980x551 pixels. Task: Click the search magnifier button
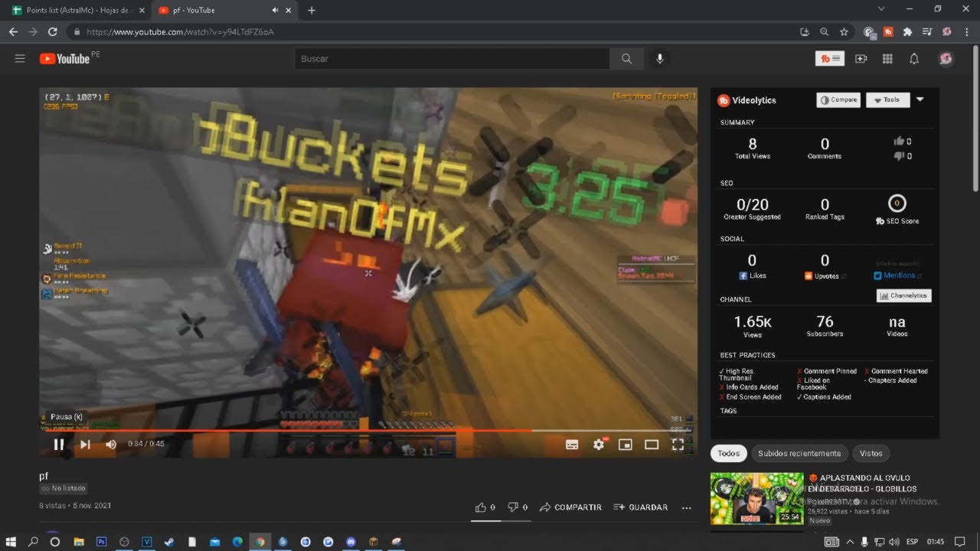click(x=627, y=59)
